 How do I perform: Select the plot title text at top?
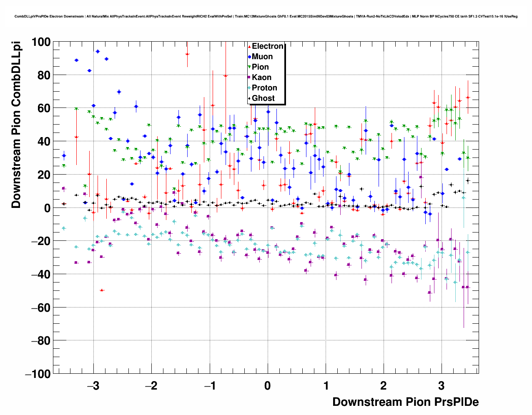coord(266,17)
